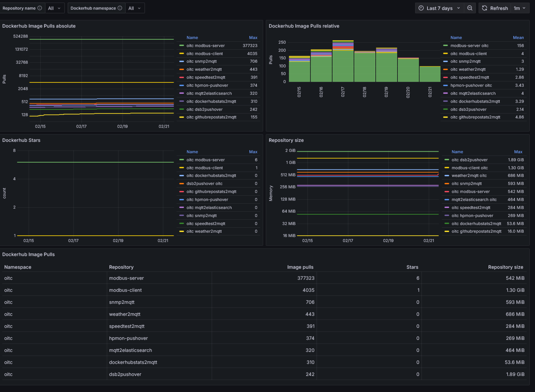This screenshot has width=535, height=392.
Task: Open the Dockerhub namespace All dropdown
Action: point(135,8)
